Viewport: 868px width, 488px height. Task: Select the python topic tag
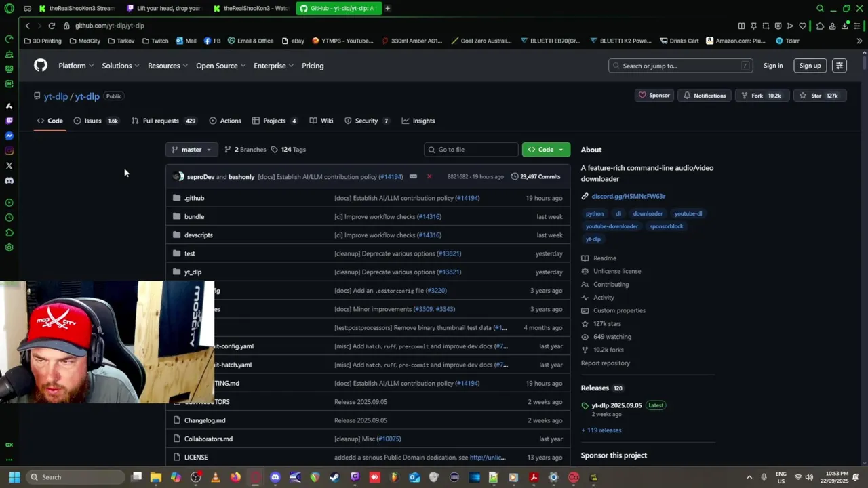595,213
